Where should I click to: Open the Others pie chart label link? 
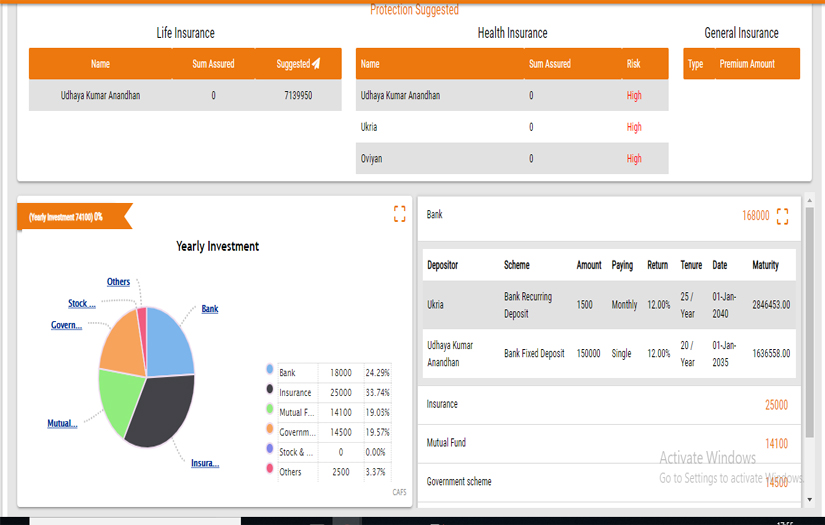pos(118,282)
